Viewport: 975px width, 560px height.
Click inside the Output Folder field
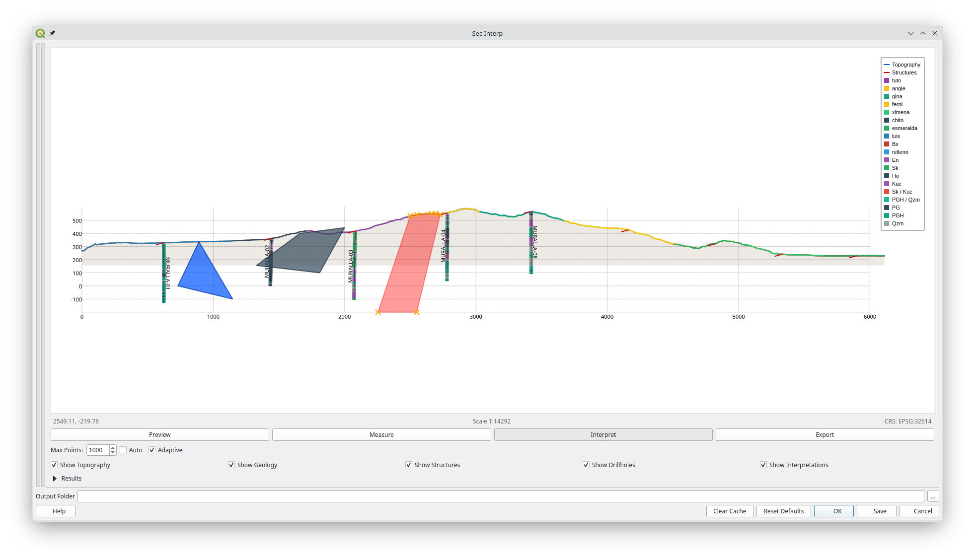coord(497,496)
